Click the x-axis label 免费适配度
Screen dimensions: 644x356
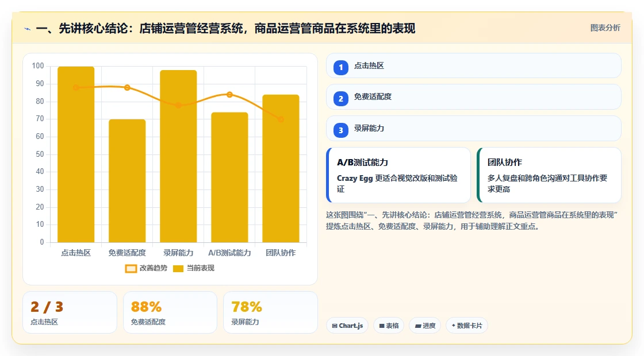[x=127, y=253]
